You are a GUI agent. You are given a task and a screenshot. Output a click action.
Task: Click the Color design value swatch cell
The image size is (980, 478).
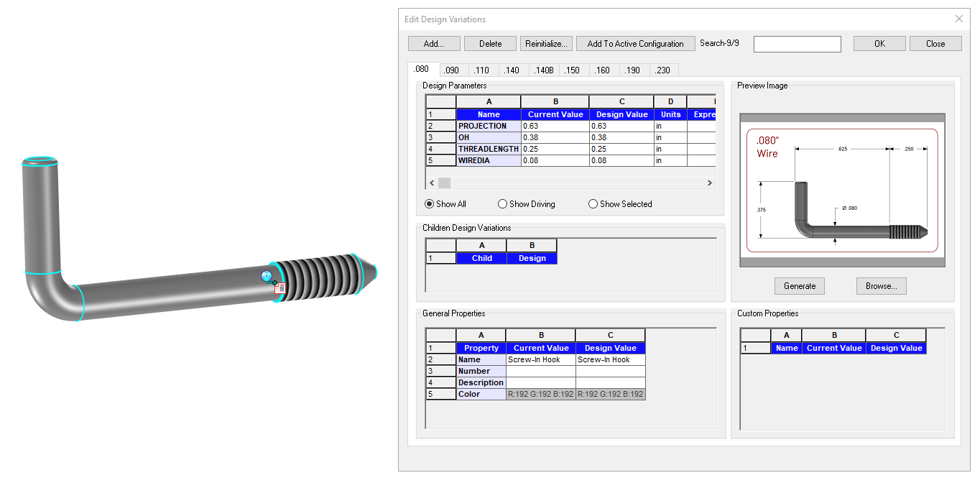tap(610, 395)
